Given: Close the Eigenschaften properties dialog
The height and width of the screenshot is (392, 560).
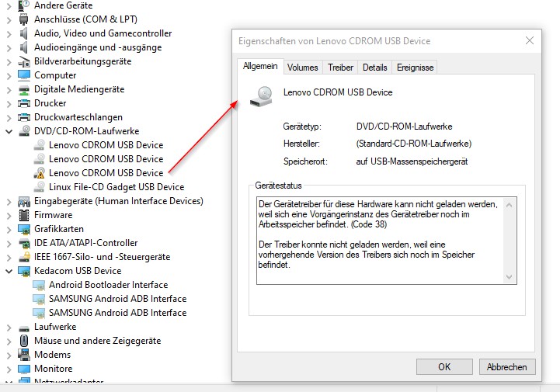Looking at the screenshot, I should [x=530, y=40].
